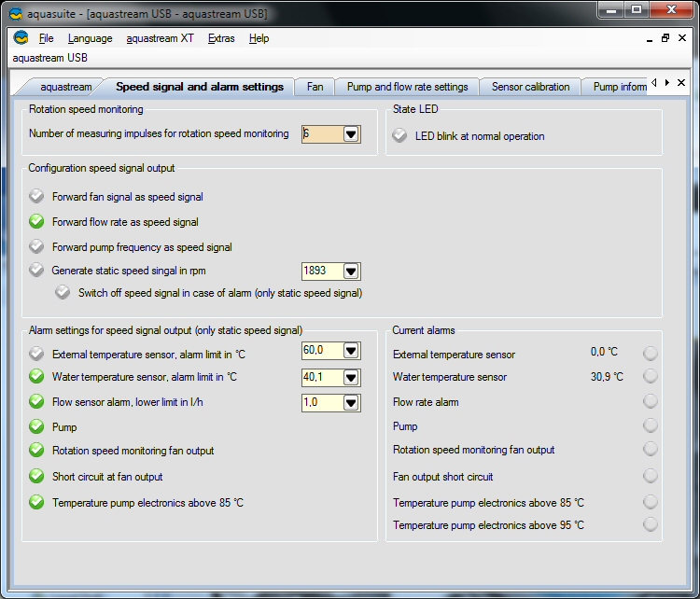The width and height of the screenshot is (700, 599).
Task: Open External temperature alarm limit dropdown arrow
Action: (x=351, y=351)
